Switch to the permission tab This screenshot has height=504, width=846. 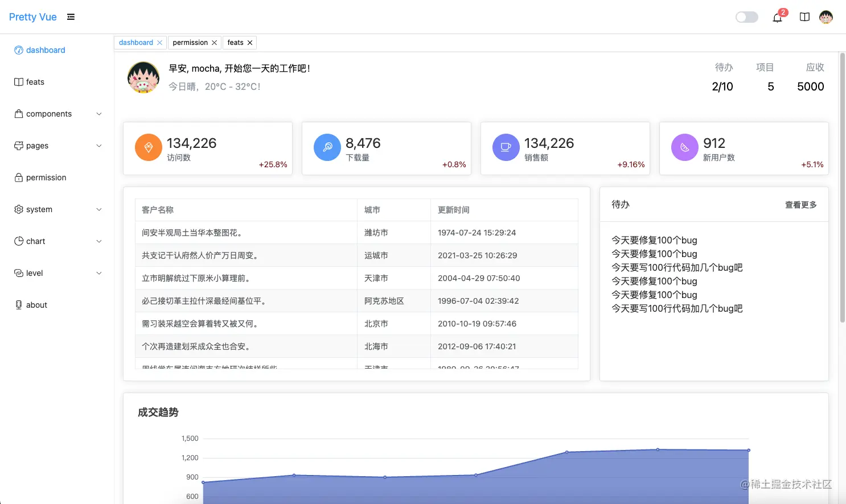click(191, 42)
